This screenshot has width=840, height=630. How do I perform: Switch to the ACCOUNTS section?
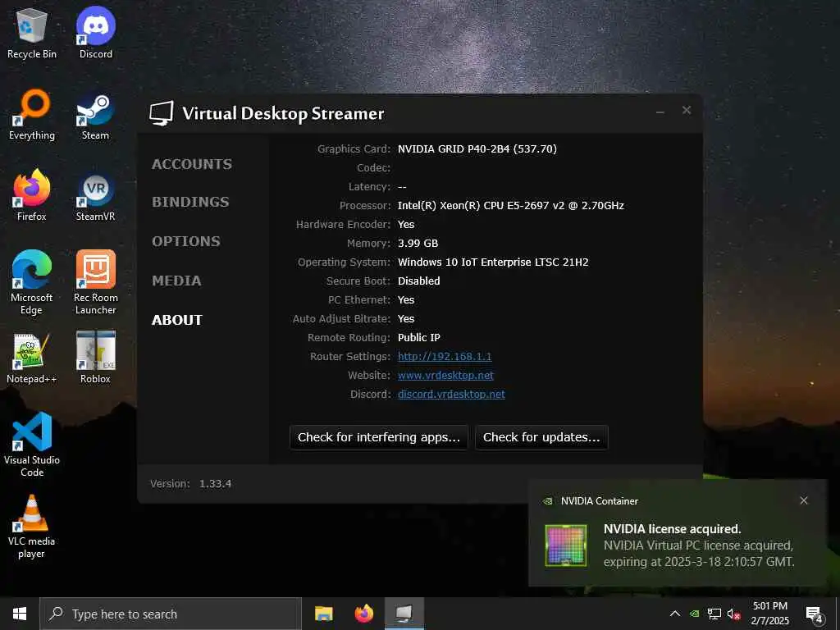pyautogui.click(x=192, y=164)
